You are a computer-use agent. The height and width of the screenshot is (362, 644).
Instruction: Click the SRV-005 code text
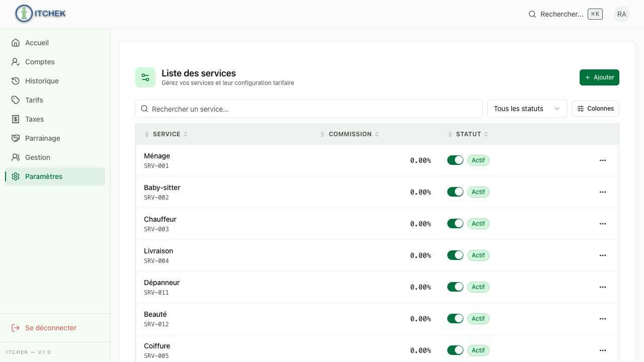(156, 356)
